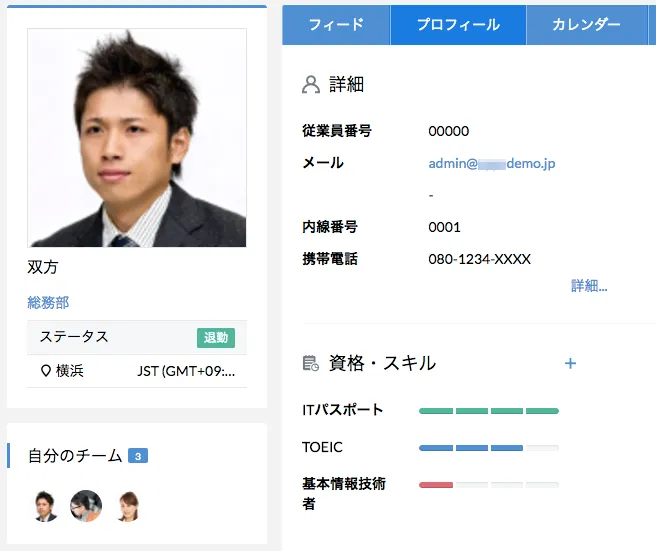
Task: Click the certificate icon next to 資格・スキル
Action: [x=310, y=364]
